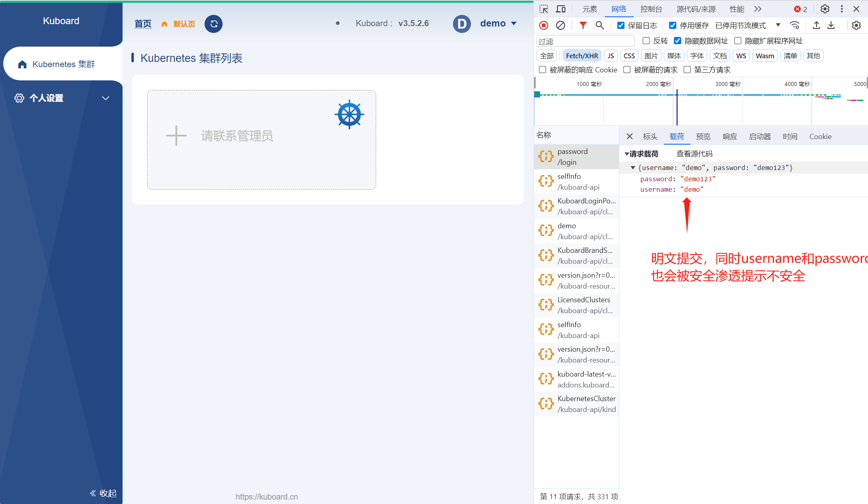The image size is (868, 504).
Task: Click the 过滤 filter input field
Action: pyautogui.click(x=585, y=41)
